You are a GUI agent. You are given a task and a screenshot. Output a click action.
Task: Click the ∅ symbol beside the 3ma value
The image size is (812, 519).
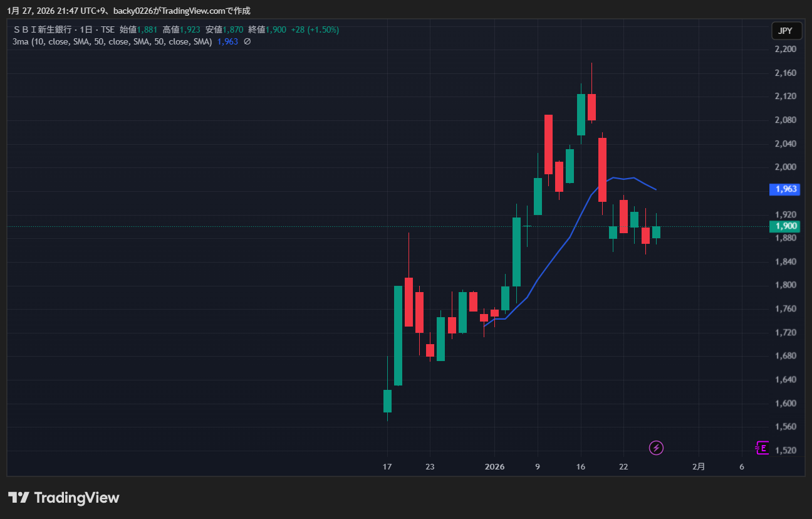point(247,41)
